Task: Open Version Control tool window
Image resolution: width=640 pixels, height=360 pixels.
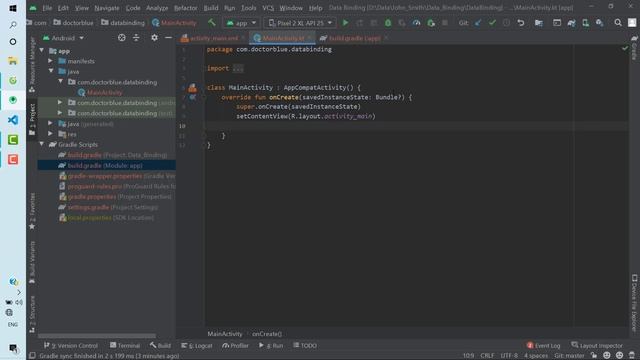Action: click(x=71, y=346)
